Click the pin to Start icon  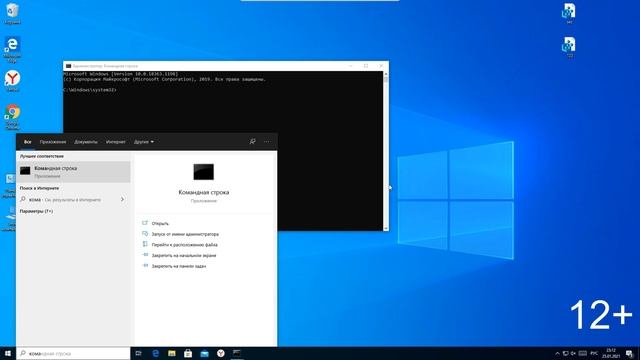tap(145, 255)
